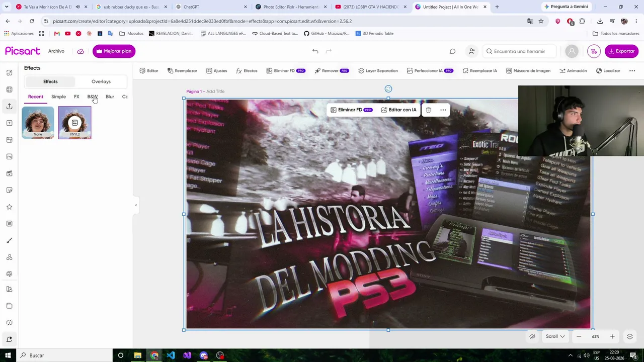This screenshot has width=644, height=362.
Task: Open the user profile avatar
Action: pos(572,51)
